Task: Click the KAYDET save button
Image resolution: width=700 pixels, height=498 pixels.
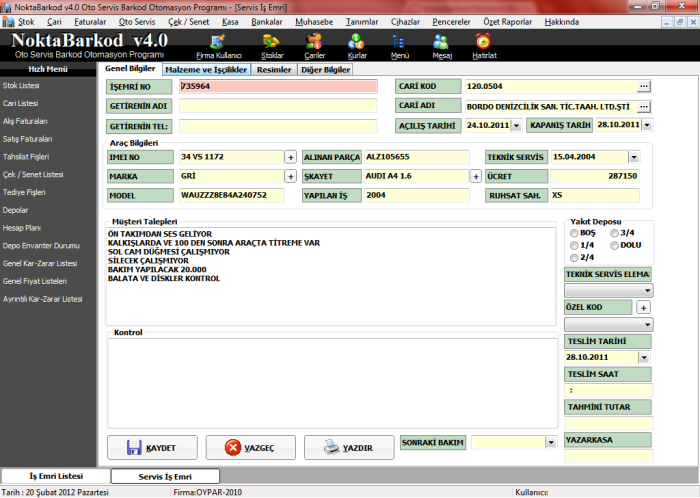Action: click(x=152, y=448)
